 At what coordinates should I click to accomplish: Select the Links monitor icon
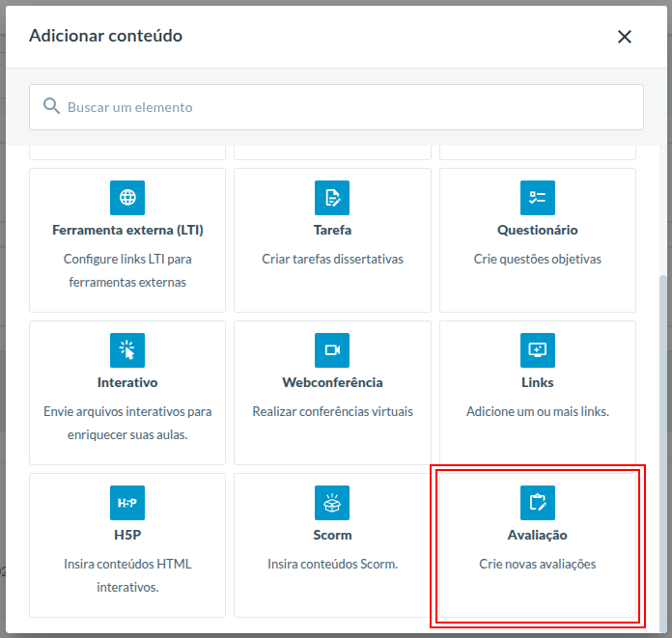538,350
